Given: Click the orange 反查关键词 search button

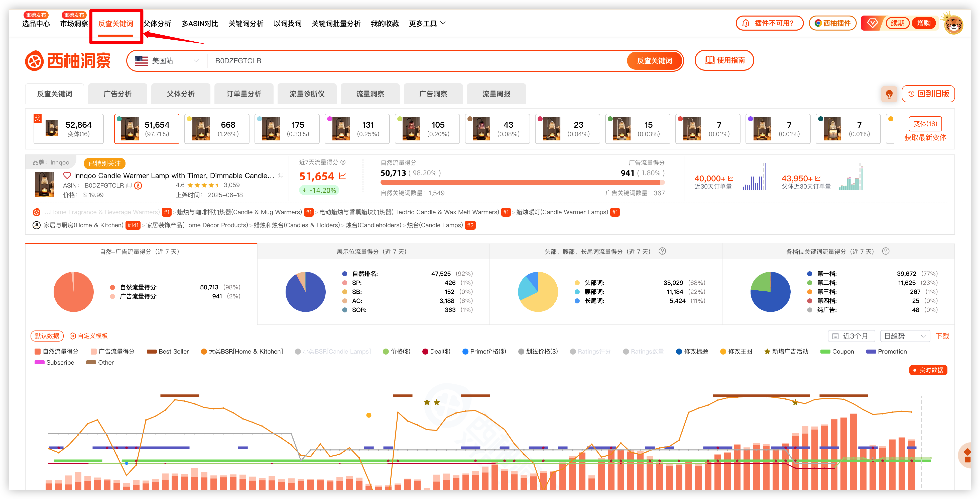Looking at the screenshot, I should click(x=654, y=61).
